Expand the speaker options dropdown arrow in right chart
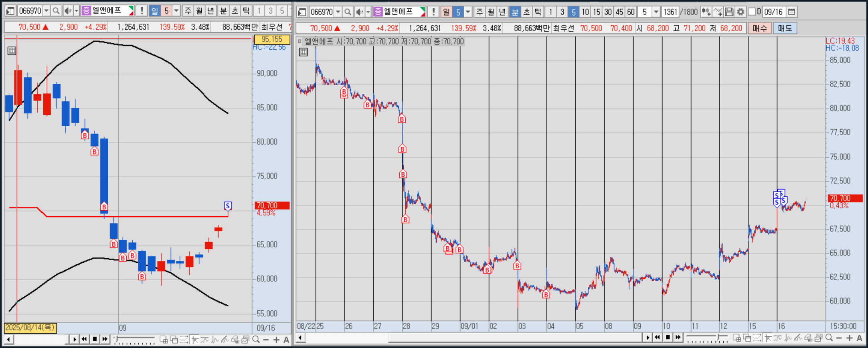868x348 pixels. click(x=368, y=12)
